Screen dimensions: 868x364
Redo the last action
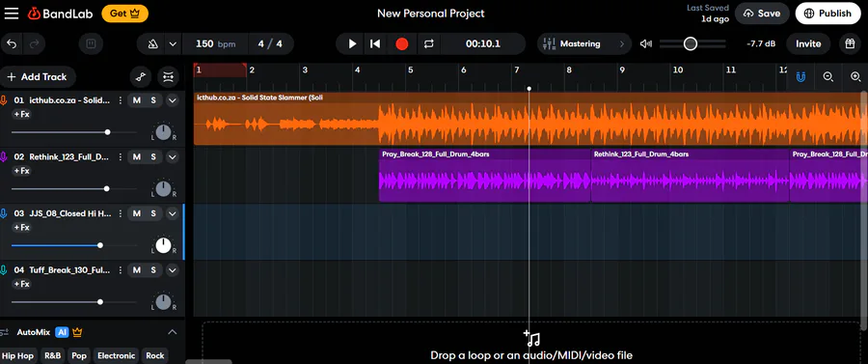click(x=34, y=43)
